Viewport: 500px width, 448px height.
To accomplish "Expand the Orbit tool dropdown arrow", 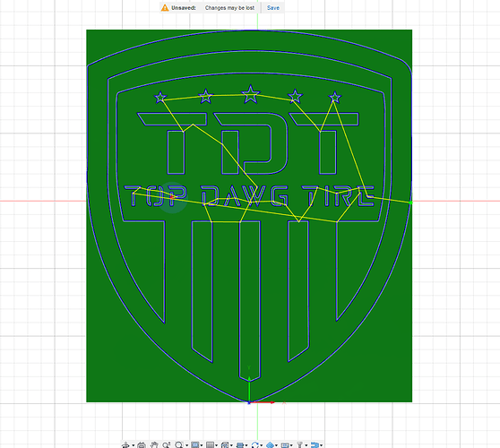I will click(133, 445).
